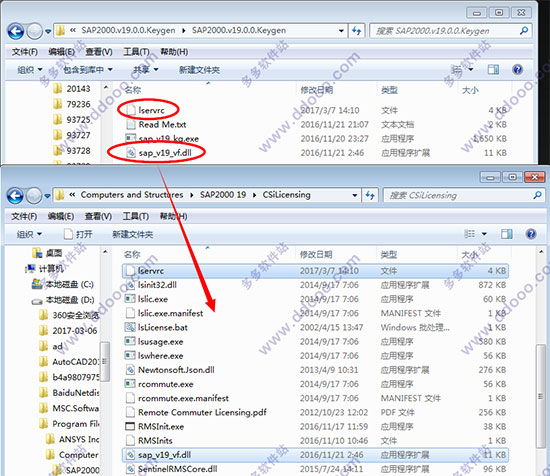550x476 pixels.
Task: Select sap_v19_kg.exe icon in Keygen folder
Action: pos(131,138)
